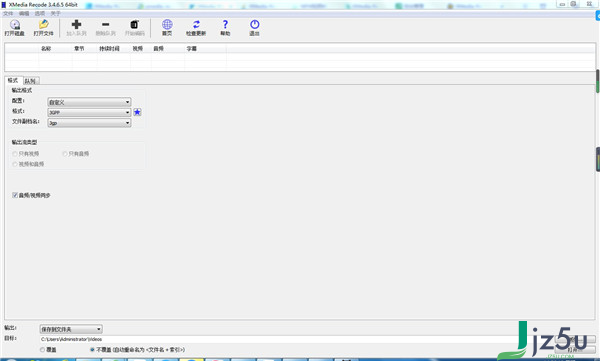The height and width of the screenshot is (361, 600).
Task: Expand the profile dropdown showing 自定义
Action: coord(89,102)
